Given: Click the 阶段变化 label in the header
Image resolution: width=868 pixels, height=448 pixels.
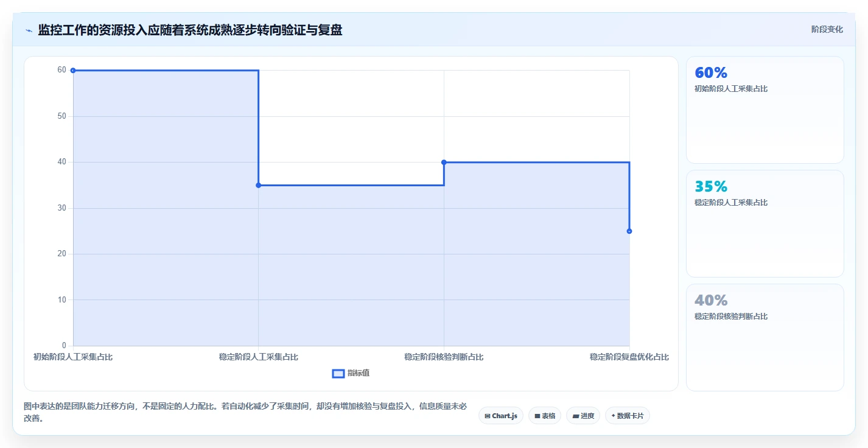Looking at the screenshot, I should [x=827, y=29].
